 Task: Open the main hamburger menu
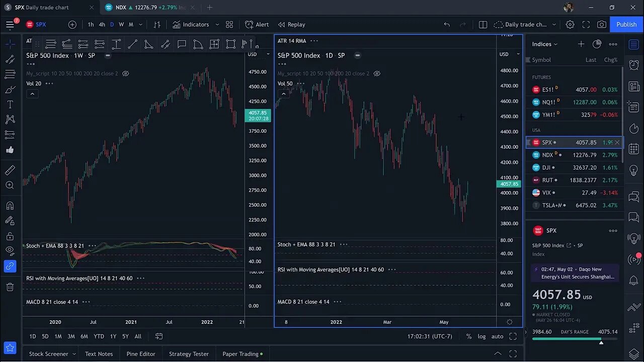pyautogui.click(x=10, y=24)
